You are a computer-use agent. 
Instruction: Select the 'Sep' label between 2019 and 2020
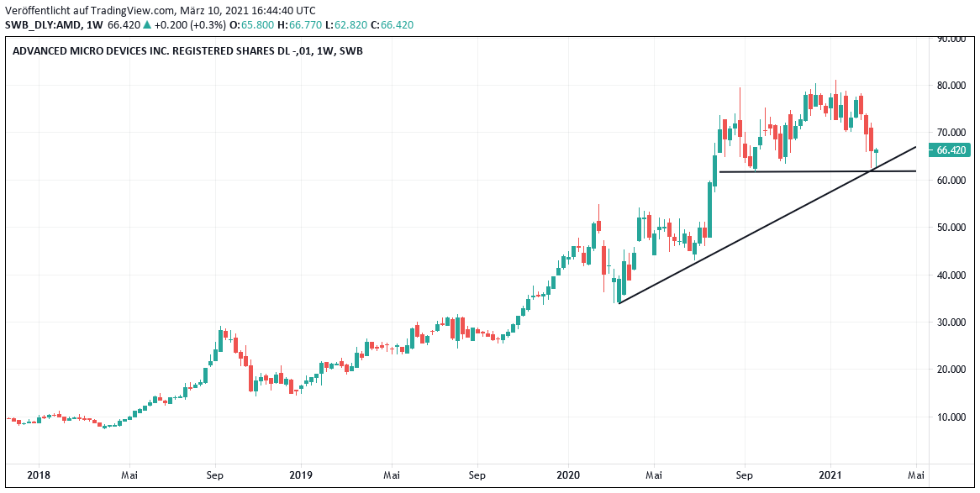coord(477,475)
